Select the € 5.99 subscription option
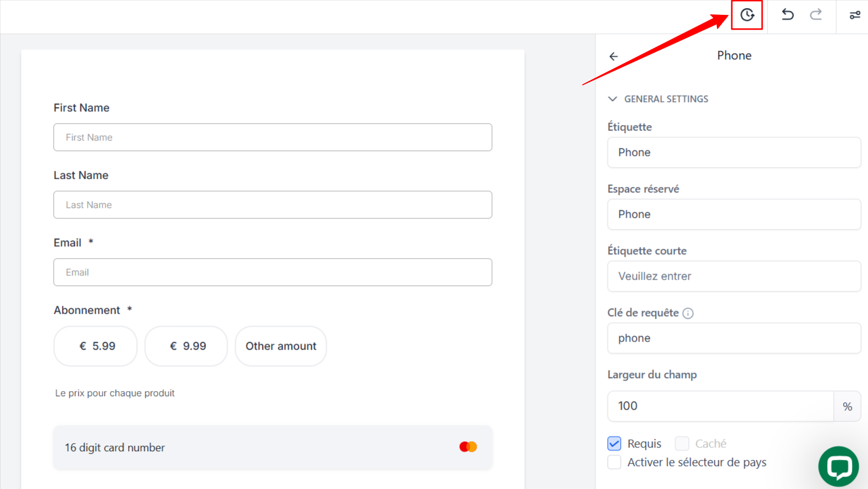 (95, 346)
